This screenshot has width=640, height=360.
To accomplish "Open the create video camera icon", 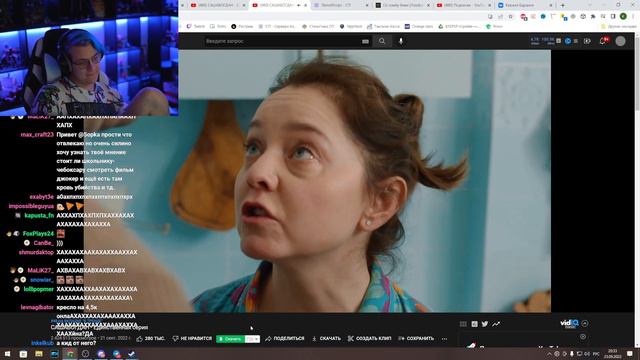I will [587, 41].
